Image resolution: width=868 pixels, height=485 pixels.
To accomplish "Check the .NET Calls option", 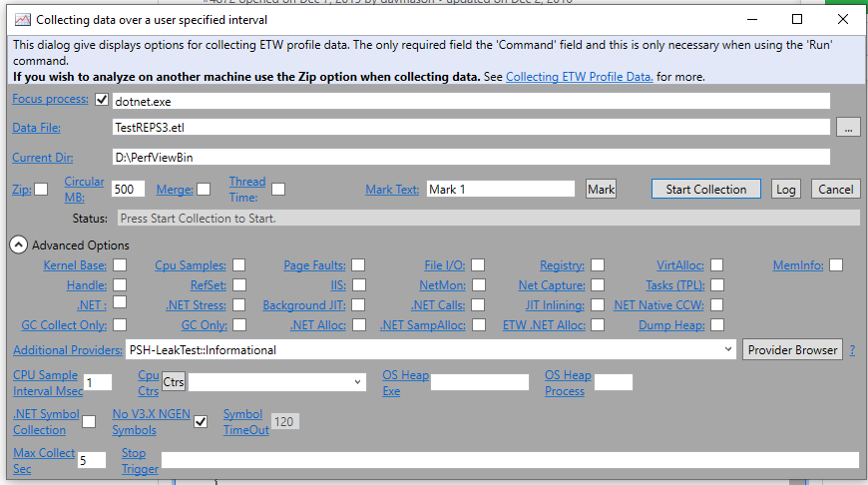I will (x=478, y=305).
